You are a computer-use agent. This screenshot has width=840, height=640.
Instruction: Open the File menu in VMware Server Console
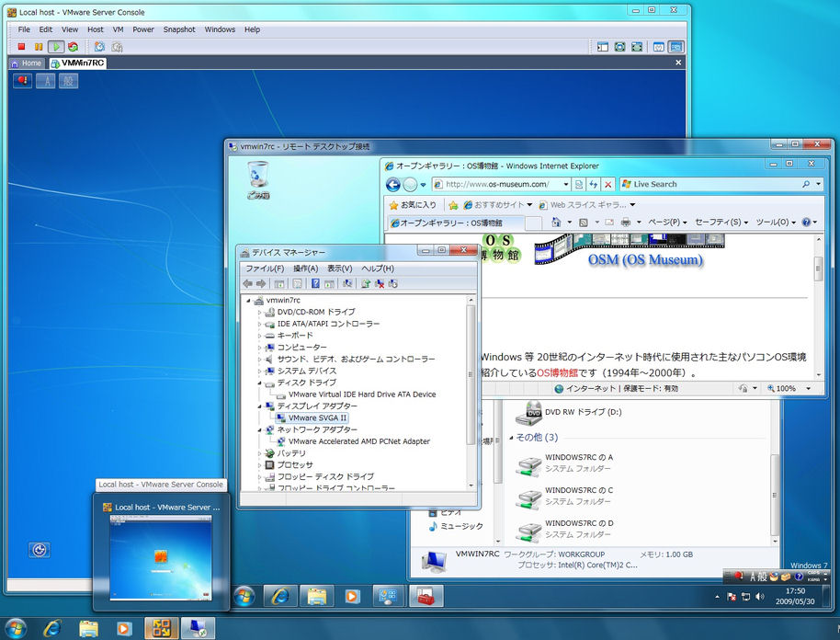click(24, 29)
